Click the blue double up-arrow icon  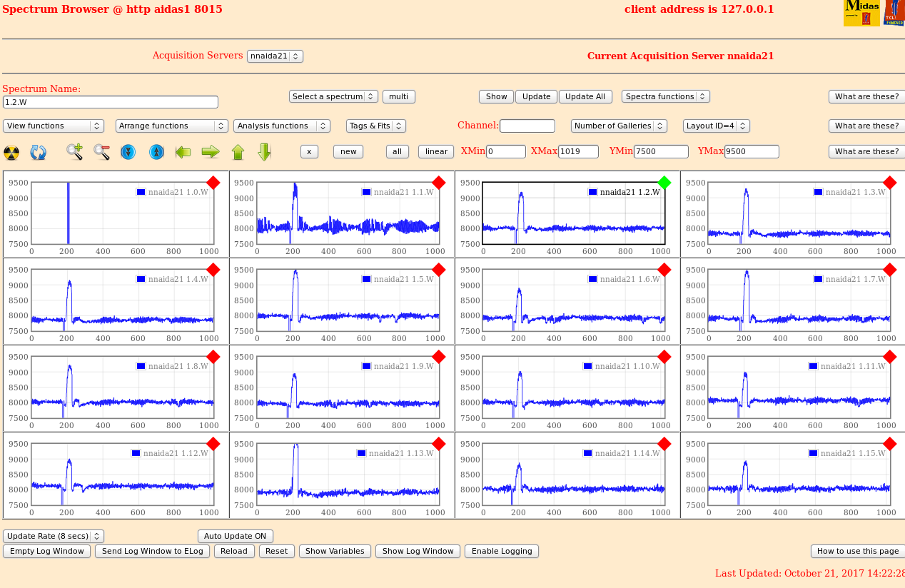[156, 152]
